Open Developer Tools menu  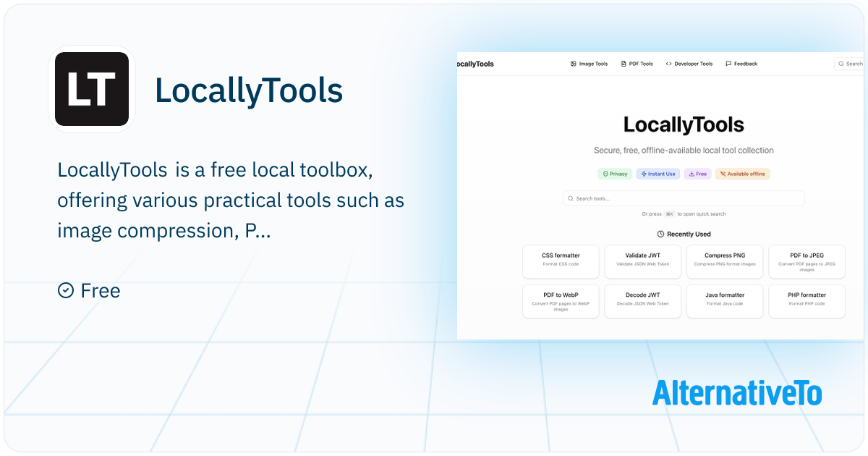click(689, 64)
